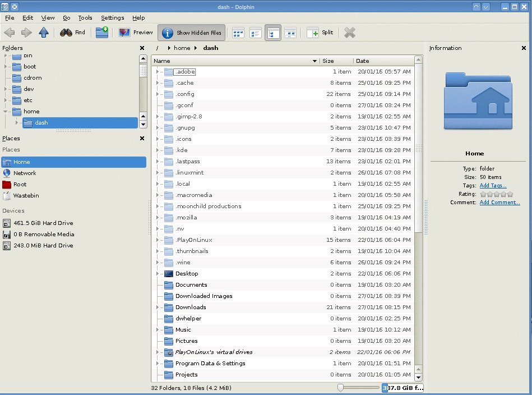Expand the Downloads folder in file list
532x395 pixels.
pyautogui.click(x=158, y=307)
